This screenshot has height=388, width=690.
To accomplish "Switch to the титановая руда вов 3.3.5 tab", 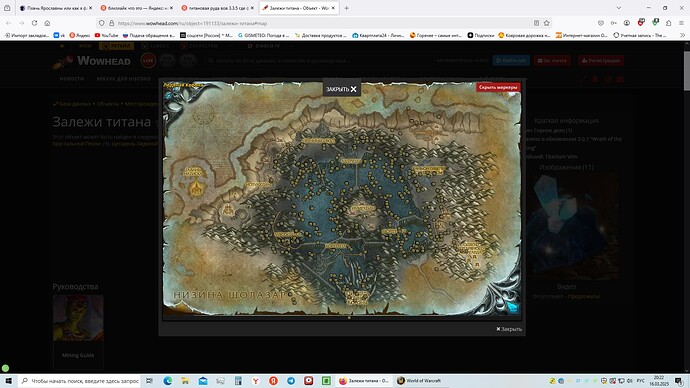I will click(218, 8).
